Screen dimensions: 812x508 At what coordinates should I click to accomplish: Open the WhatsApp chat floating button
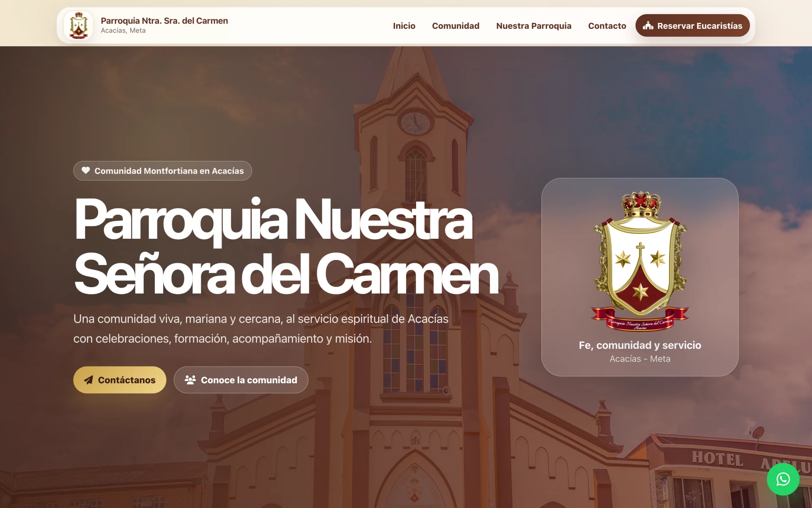click(783, 479)
